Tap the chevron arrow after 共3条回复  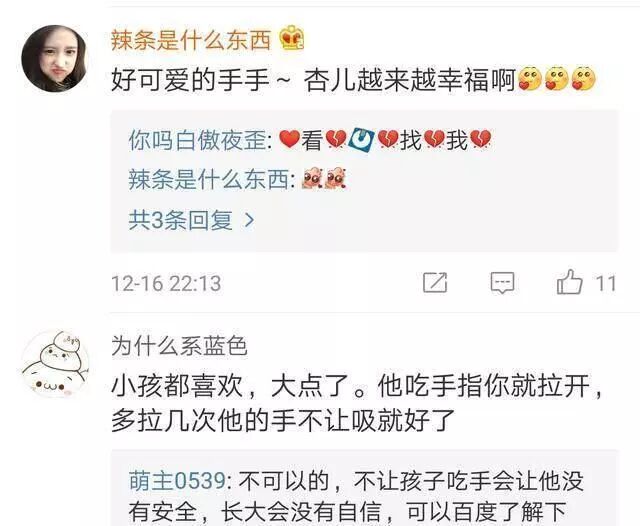pos(249,220)
